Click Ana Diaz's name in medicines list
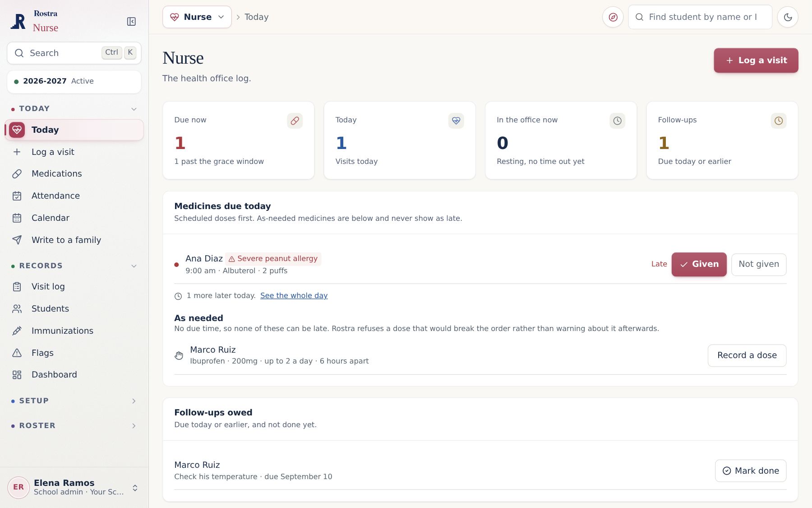812x508 pixels. point(204,259)
